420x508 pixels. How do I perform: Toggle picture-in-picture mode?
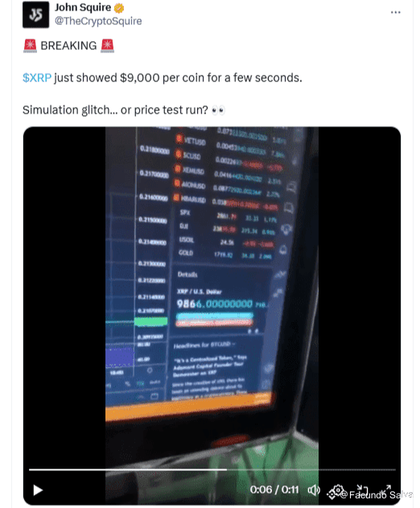point(362,489)
